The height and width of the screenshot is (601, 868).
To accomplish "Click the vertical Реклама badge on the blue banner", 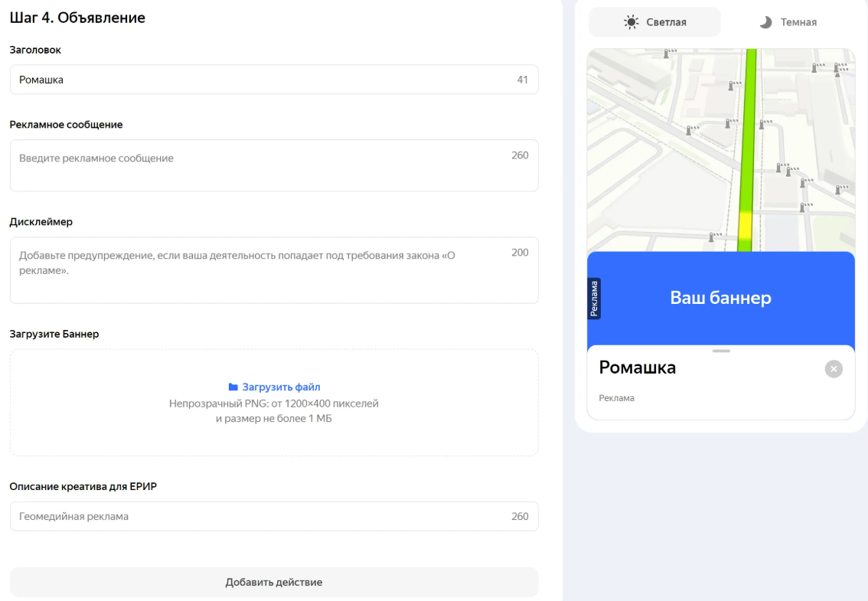I will (593, 298).
